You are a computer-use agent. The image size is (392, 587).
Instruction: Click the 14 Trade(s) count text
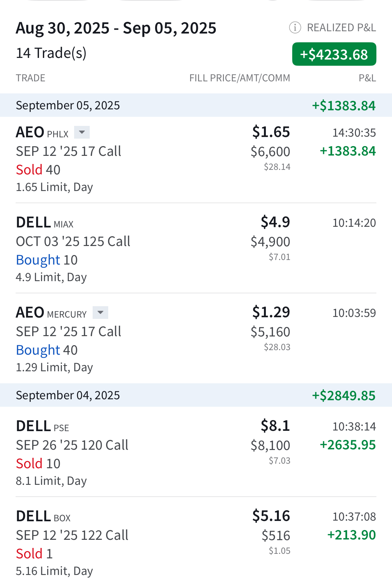click(51, 53)
